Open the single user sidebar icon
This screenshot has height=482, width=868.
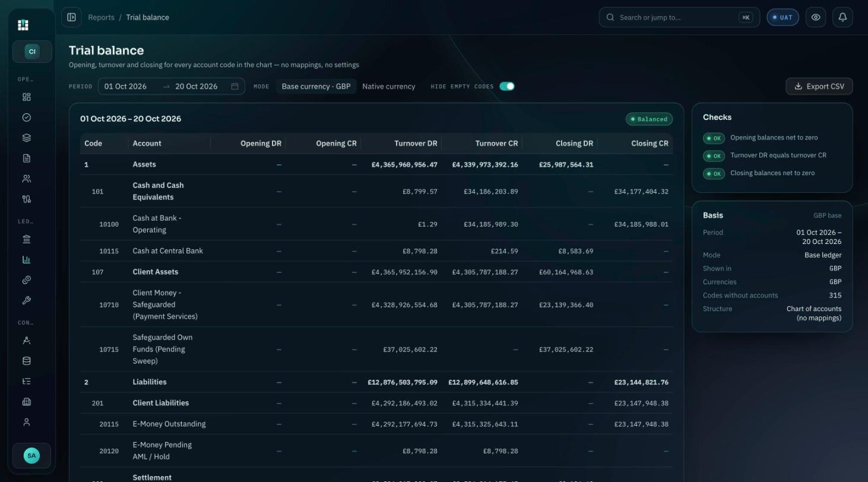pos(26,422)
